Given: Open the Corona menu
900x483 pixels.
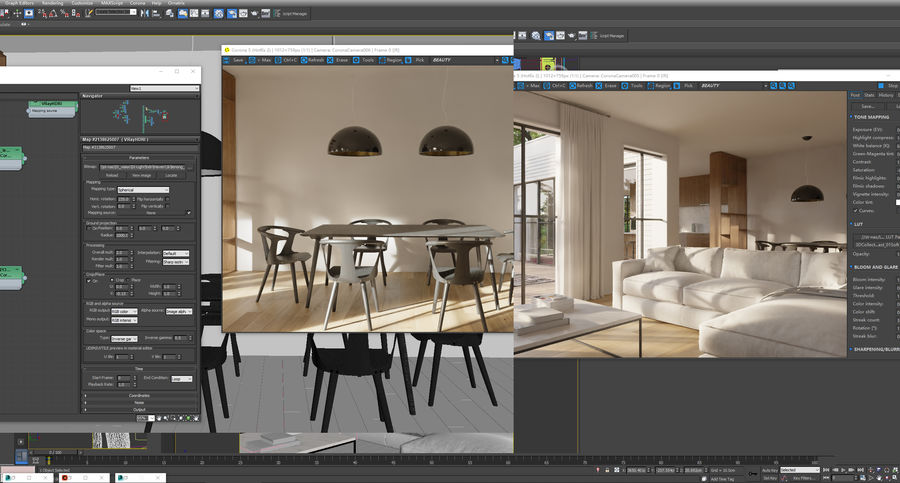Looking at the screenshot, I should 138,3.
